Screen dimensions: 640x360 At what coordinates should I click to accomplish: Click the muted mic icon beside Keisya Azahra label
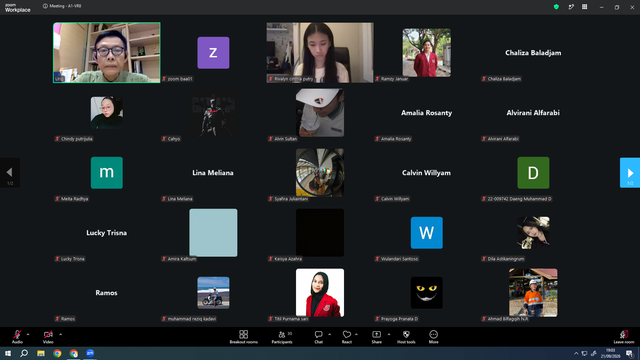coord(271,259)
